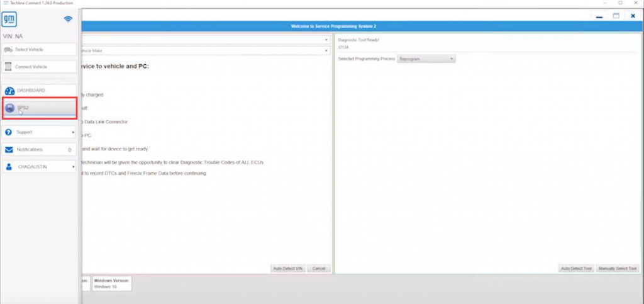Click the Dashboard gauge icon
644x304 pixels.
(x=9, y=91)
